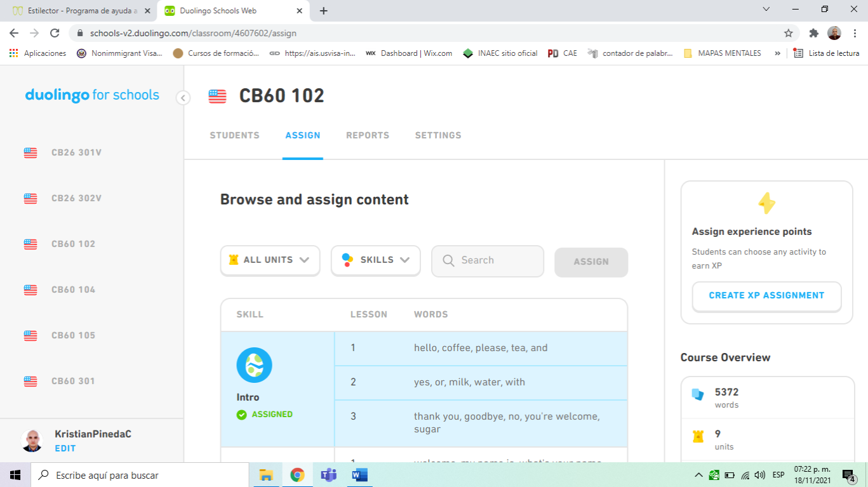Click CREATE XP ASSIGNMENT button
Image resolution: width=868 pixels, height=487 pixels.
[766, 296]
